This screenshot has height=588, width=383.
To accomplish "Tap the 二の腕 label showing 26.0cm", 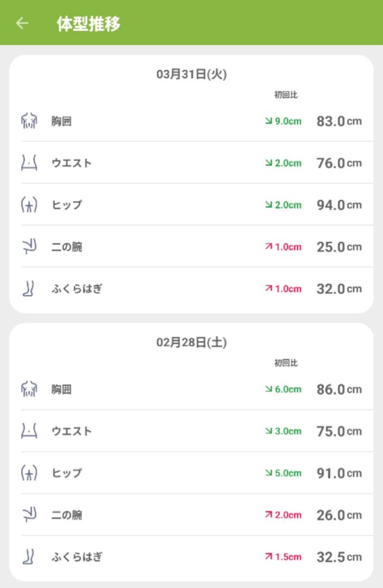I will 67,515.
